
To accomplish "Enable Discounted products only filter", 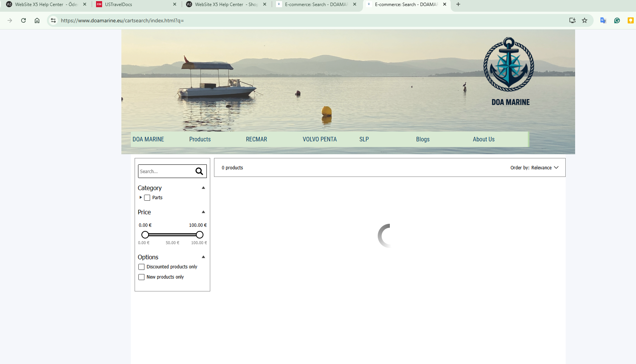I will [141, 267].
